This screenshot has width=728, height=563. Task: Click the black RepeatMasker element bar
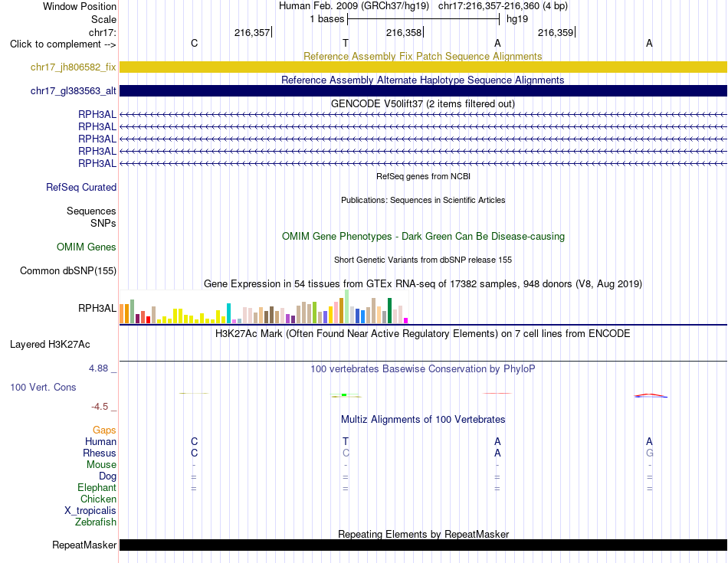coord(423,545)
